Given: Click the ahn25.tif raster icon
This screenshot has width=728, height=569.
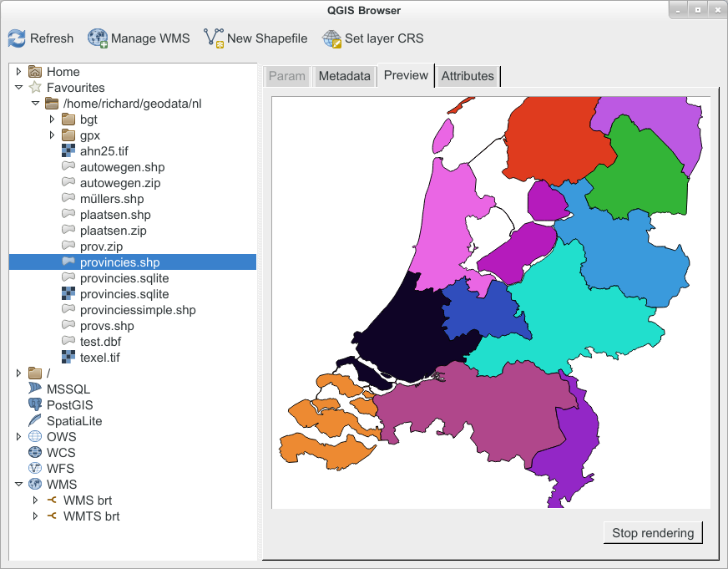Looking at the screenshot, I should tap(68, 151).
